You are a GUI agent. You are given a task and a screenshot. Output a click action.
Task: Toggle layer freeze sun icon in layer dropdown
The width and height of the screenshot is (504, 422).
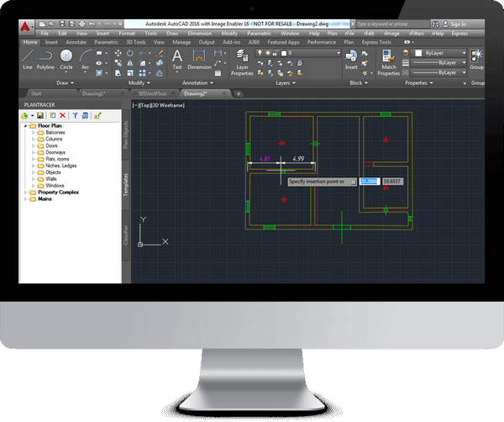267,53
